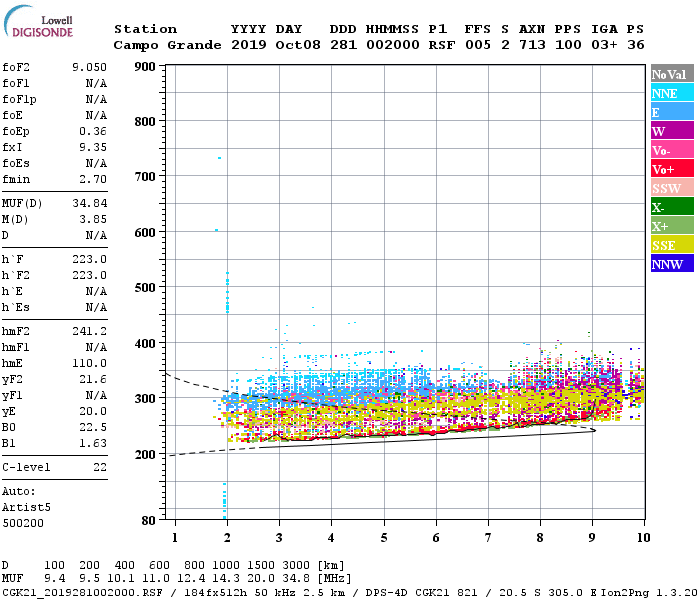Click the 900 km height axis label
Screen dimensions: 700x600
click(x=145, y=67)
